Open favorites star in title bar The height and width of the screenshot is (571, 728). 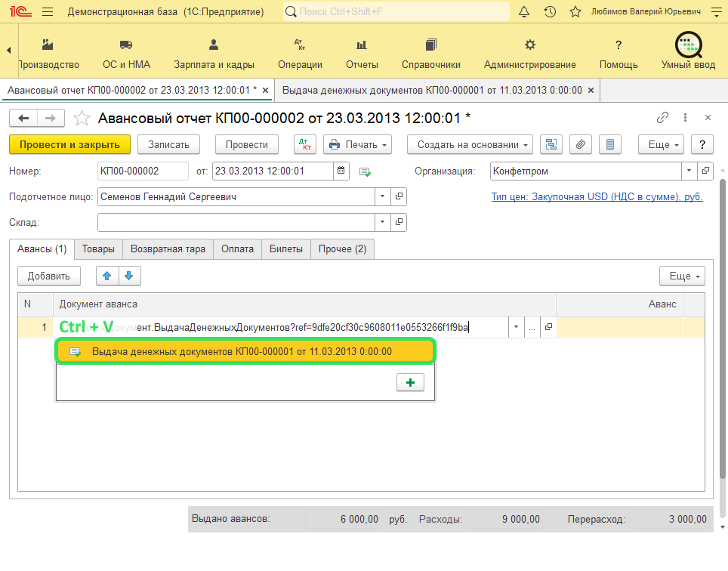pos(575,11)
